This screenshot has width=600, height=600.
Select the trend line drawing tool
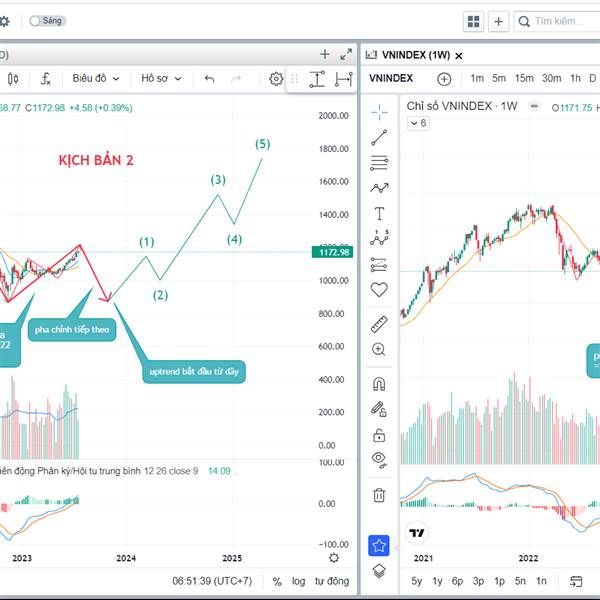[379, 138]
